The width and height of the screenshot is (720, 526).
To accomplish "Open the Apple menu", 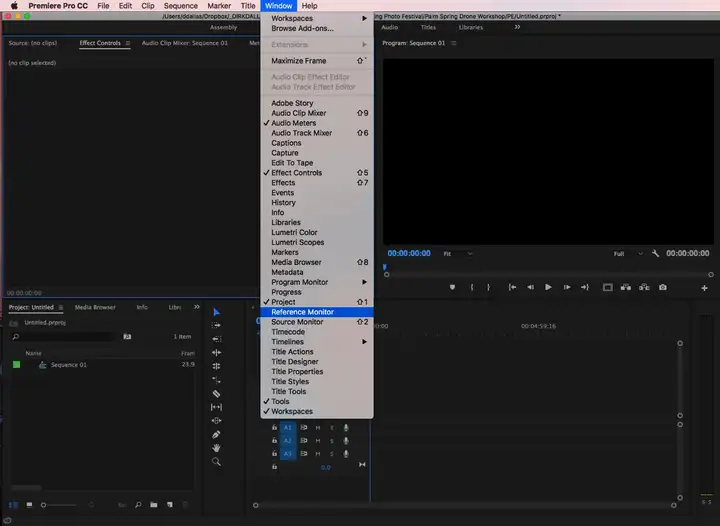I will (14, 6).
